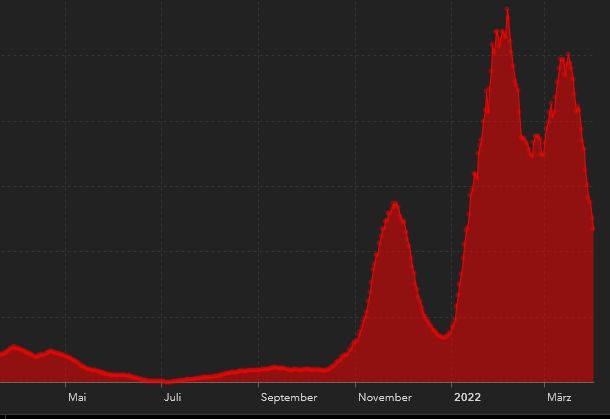Click the dip between the two 2022 peaks
The image size is (610, 419).
(543, 154)
